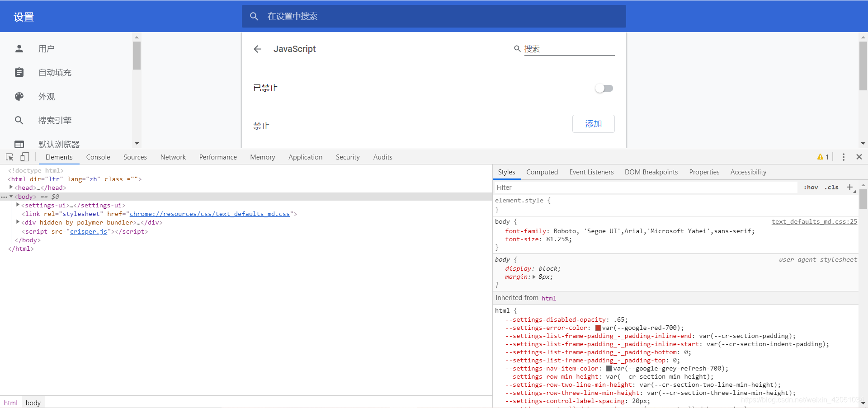Select the Event Listeners sidebar tab
Screen dimensions: 868x408
(x=591, y=172)
